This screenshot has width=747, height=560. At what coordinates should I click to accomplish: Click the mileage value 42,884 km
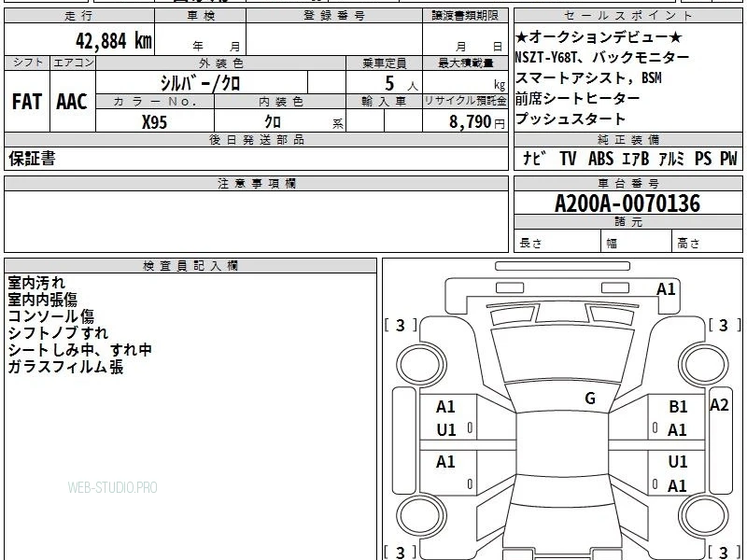click(x=114, y=40)
